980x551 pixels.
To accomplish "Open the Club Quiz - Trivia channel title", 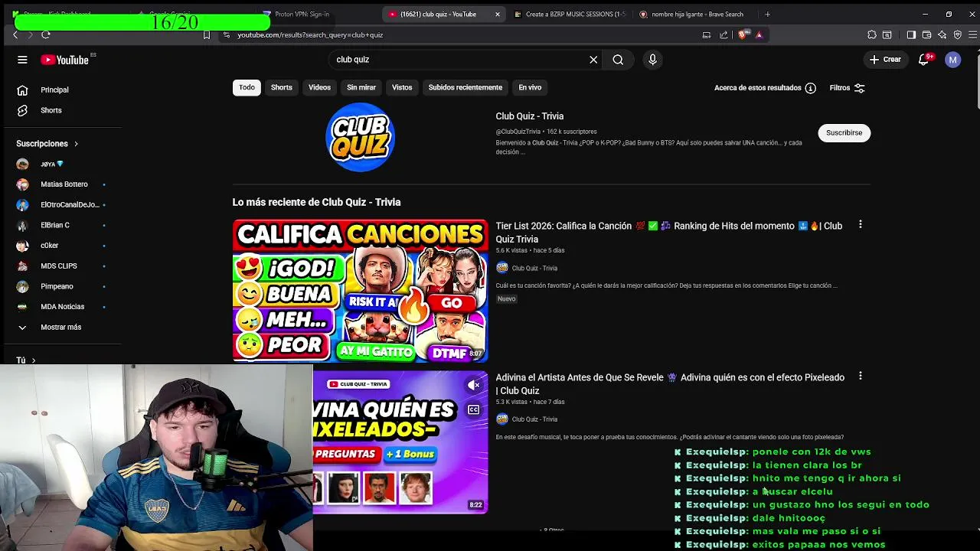I will [x=529, y=116].
